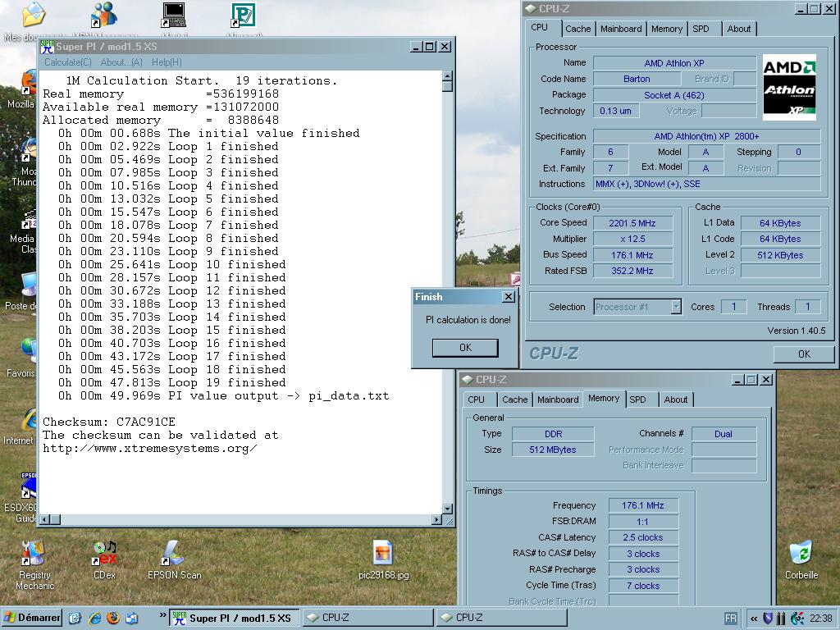
Task: Switch to Mainboard tab in upper CPU-Z
Action: coord(621,29)
